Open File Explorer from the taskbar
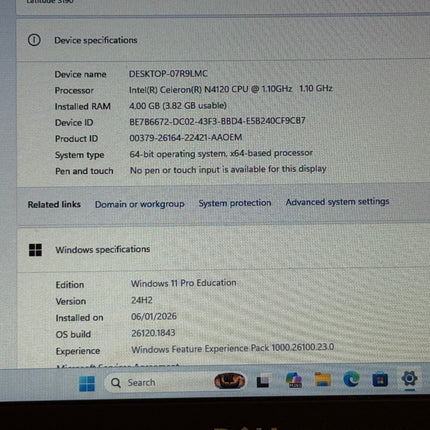The image size is (430, 430). tap(323, 379)
